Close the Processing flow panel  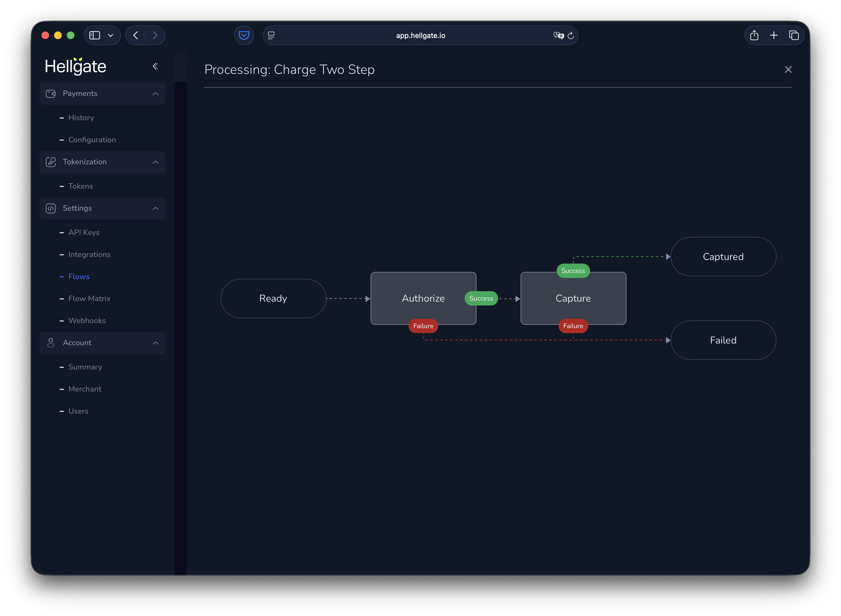click(x=788, y=70)
